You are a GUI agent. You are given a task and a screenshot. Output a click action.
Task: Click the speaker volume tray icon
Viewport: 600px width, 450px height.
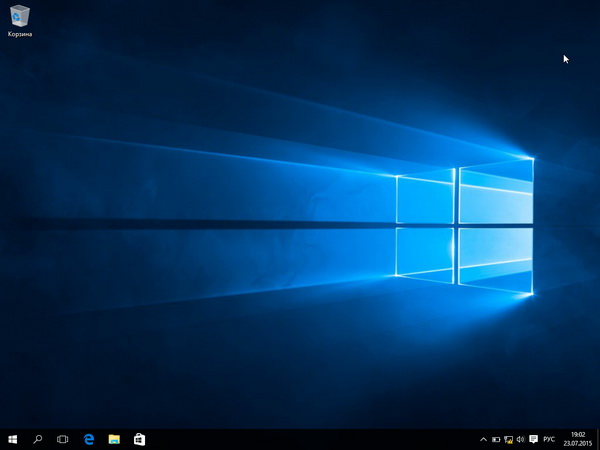[520, 439]
